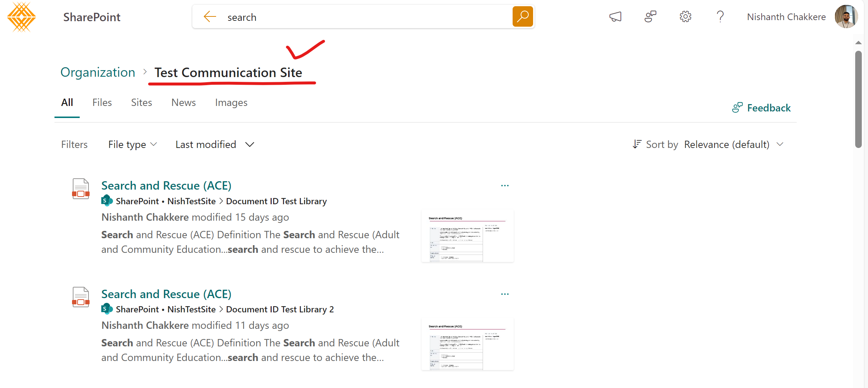Click the organization logo at top left

pos(21,17)
